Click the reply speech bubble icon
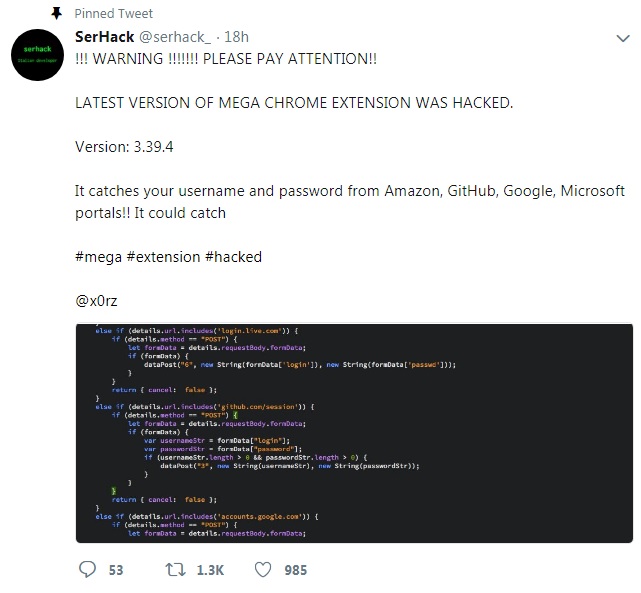Screen dimensions: 641x593 coord(87,569)
